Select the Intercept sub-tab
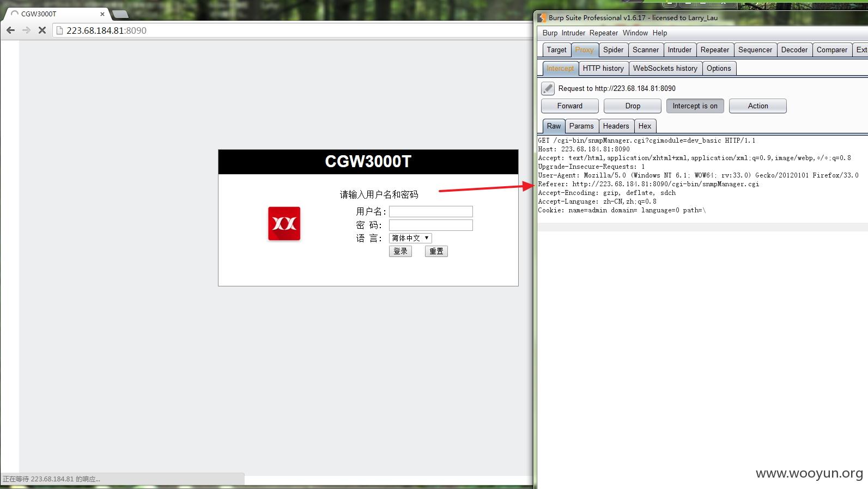 click(x=560, y=69)
